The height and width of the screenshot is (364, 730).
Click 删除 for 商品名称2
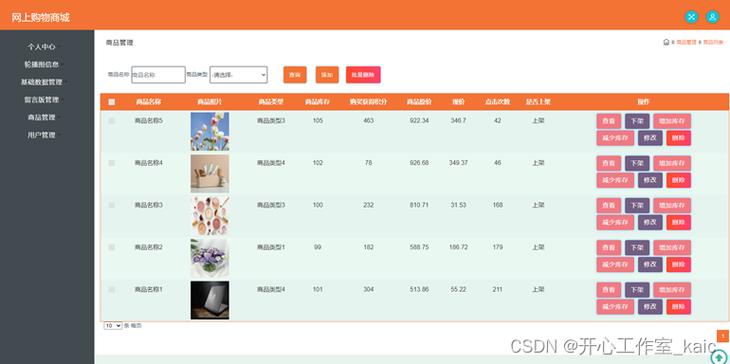tap(679, 265)
